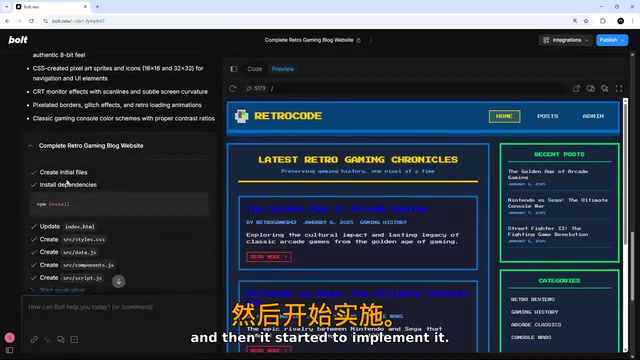Screen dimensions: 640x360
Task: Go back in browser history
Action: (x=7, y=21)
